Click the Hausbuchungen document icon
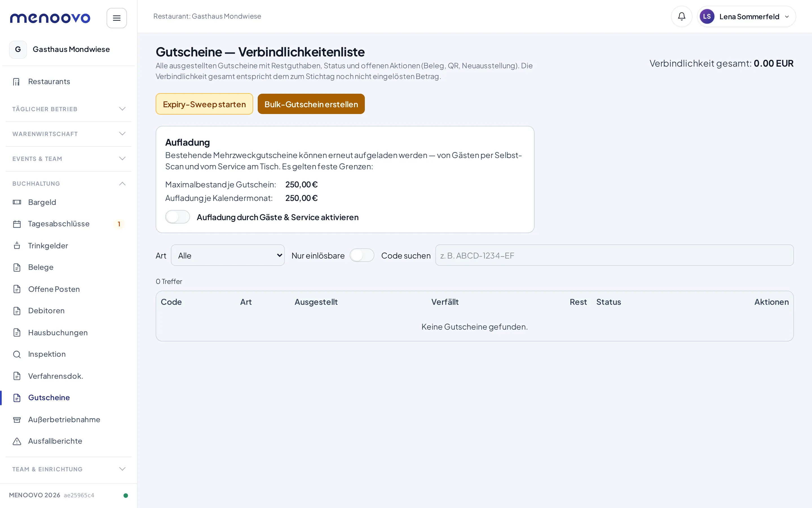Screen dimensions: 812x508 click(x=17, y=333)
